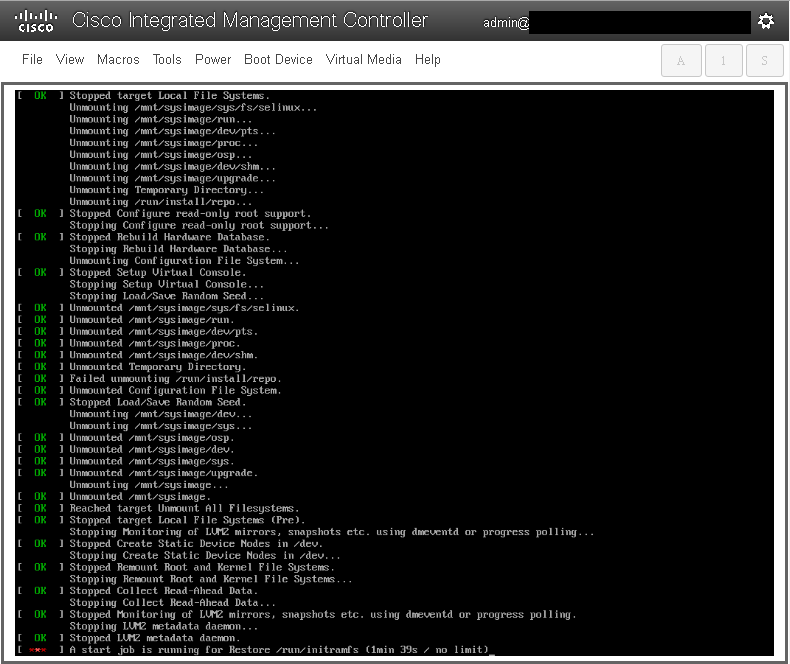Toggle the 1 num lock indicator button
790x664 pixels.
pos(723,60)
